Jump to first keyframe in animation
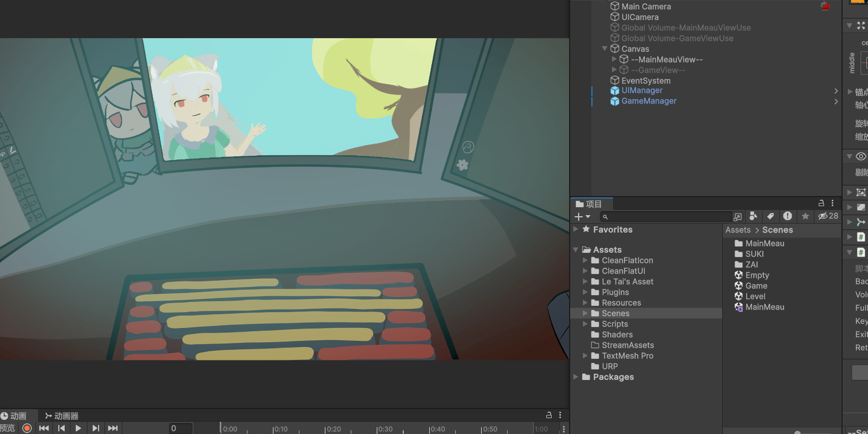Viewport: 868px width, 434px height. [44, 428]
